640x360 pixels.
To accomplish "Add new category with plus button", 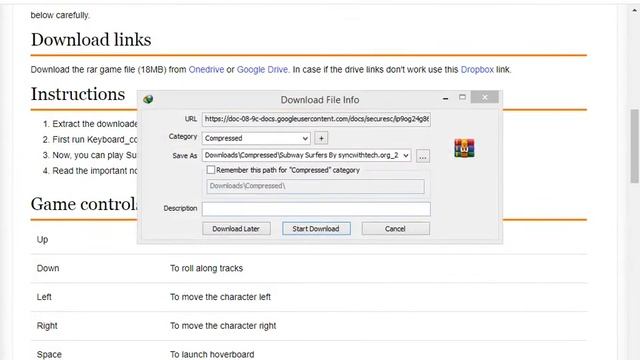I will point(321,138).
